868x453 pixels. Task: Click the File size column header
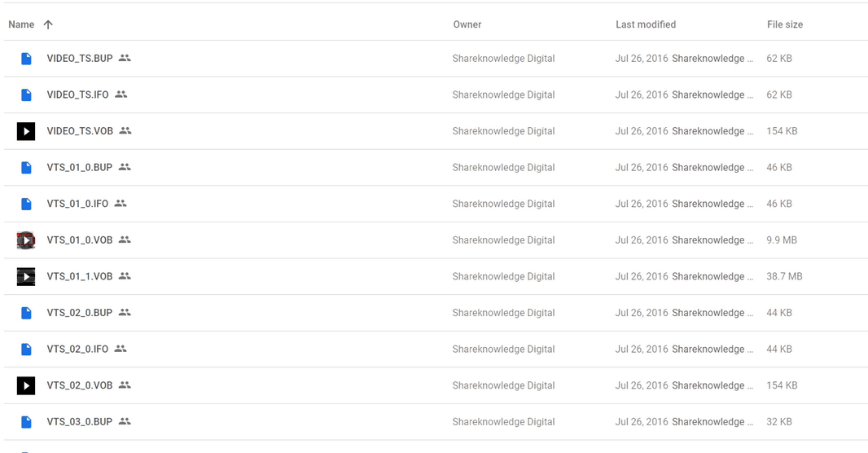click(x=784, y=24)
